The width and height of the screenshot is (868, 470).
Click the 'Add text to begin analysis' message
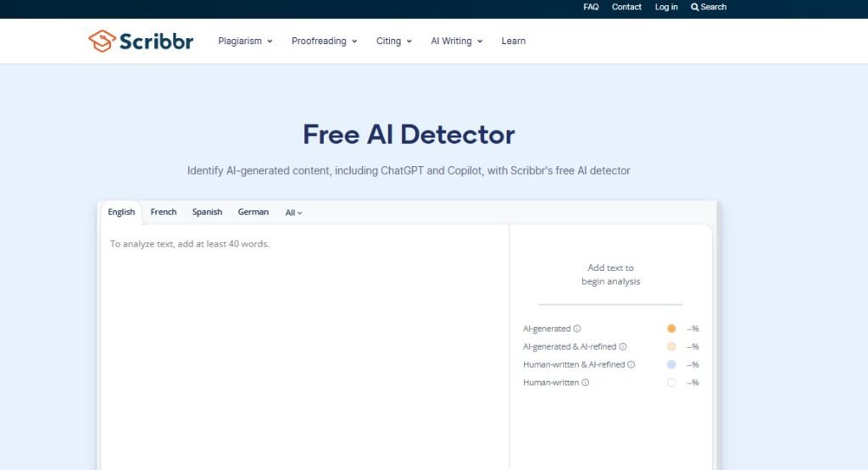click(x=610, y=274)
